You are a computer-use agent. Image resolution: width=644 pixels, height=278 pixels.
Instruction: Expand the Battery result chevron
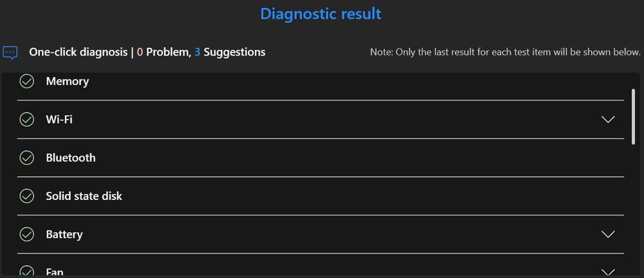coord(607,234)
